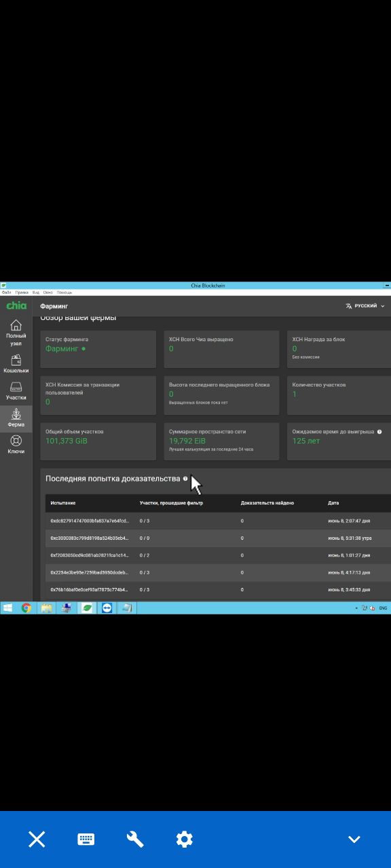Open the gear settings in the blue toolbar
Screen dimensions: 391x868
pyautogui.click(x=184, y=840)
